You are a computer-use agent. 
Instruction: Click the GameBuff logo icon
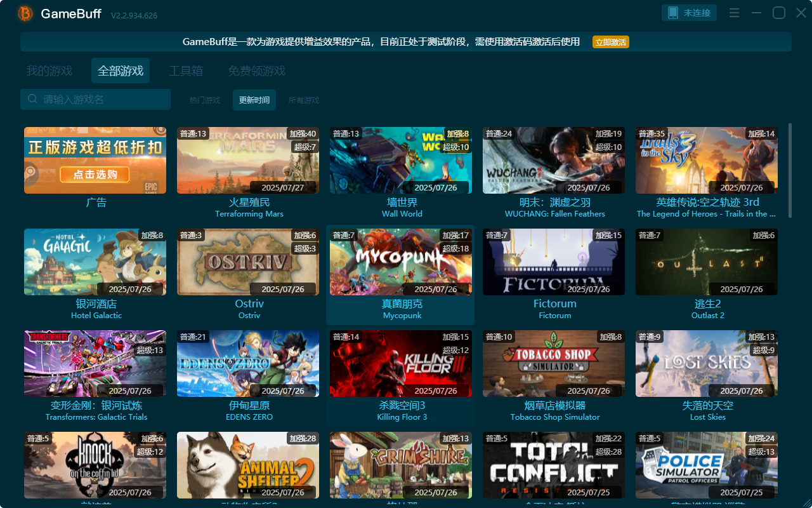point(25,13)
